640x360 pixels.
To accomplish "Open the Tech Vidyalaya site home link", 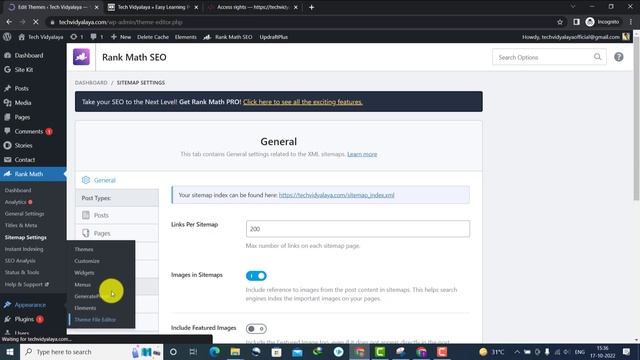I will coord(41,37).
